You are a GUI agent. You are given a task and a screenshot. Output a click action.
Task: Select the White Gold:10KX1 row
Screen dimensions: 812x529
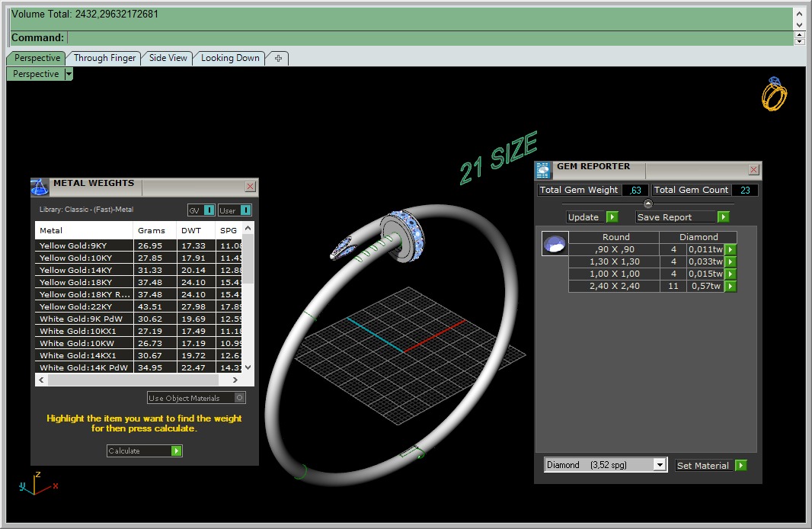coord(139,331)
